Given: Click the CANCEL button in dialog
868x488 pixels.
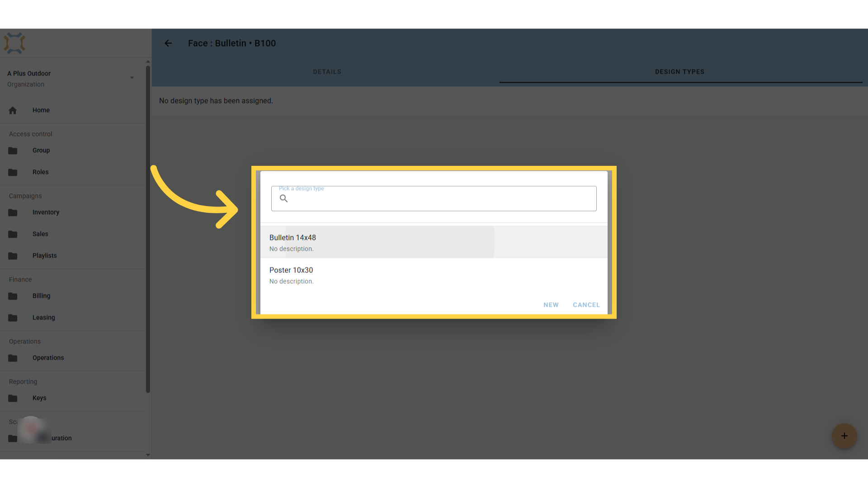Looking at the screenshot, I should tap(586, 305).
